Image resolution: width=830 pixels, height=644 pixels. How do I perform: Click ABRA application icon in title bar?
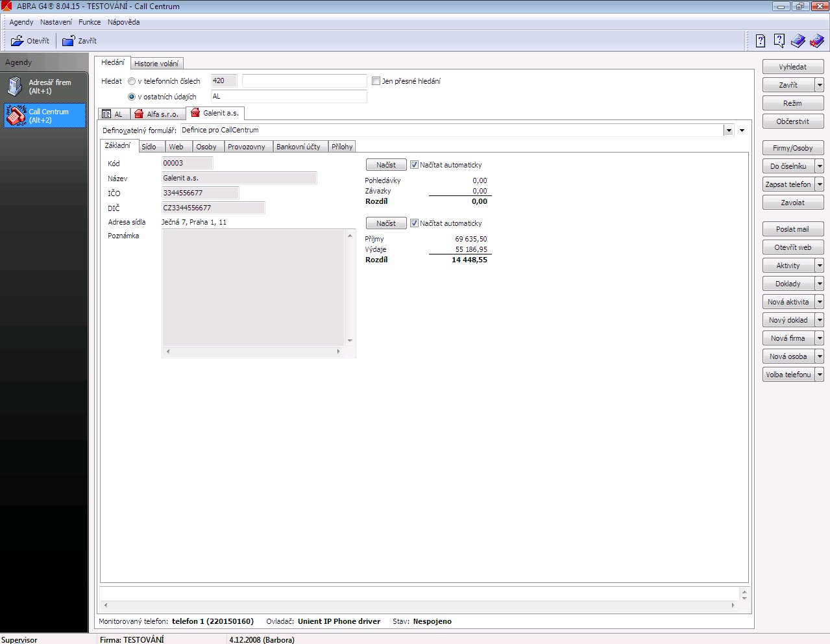[x=7, y=6]
